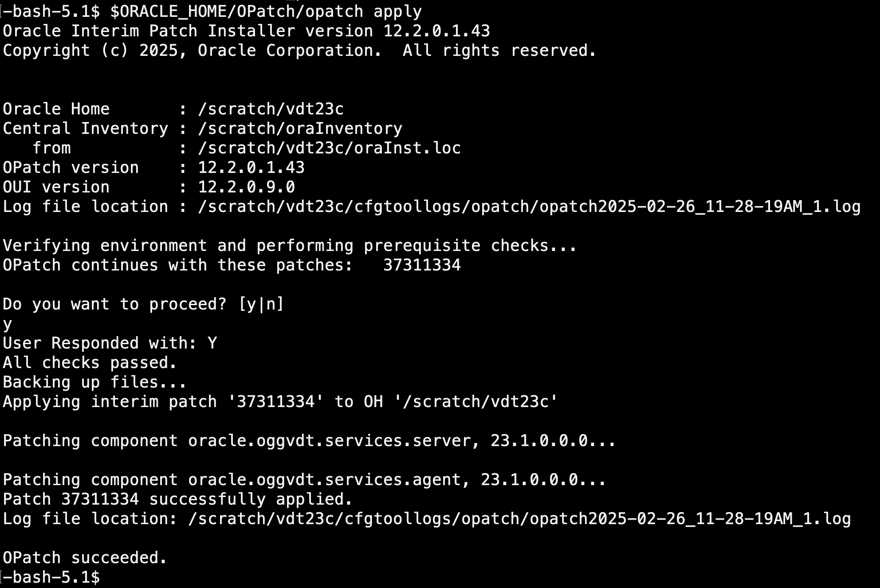Click the 'User Responded with: Y' line
The height and width of the screenshot is (588, 880).
click(x=110, y=343)
